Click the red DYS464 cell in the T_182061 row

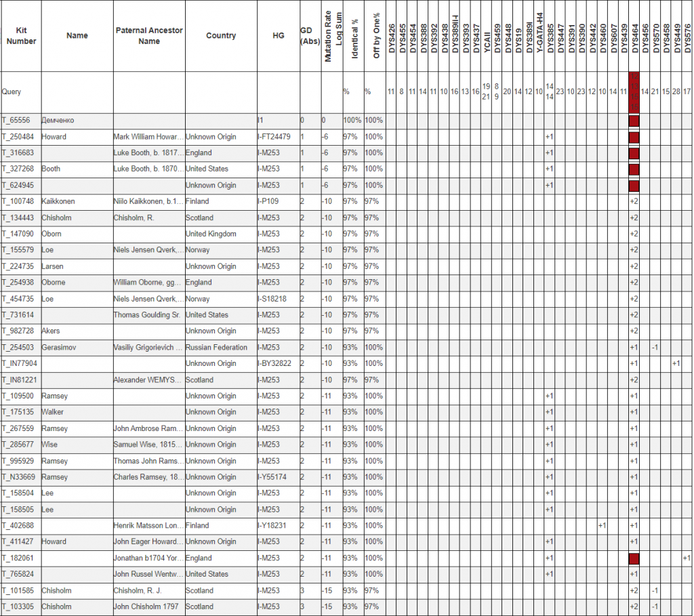(x=634, y=558)
